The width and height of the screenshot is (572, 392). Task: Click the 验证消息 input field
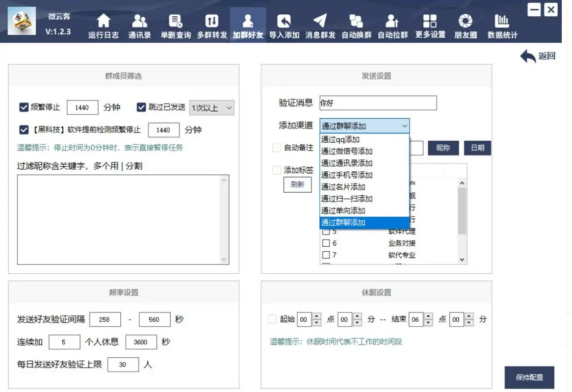click(x=378, y=103)
